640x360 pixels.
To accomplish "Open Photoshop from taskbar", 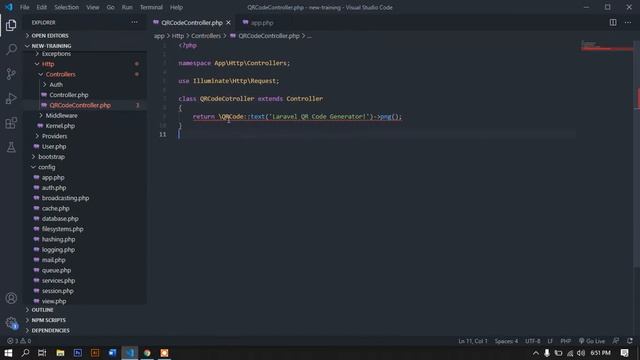I will point(78,353).
